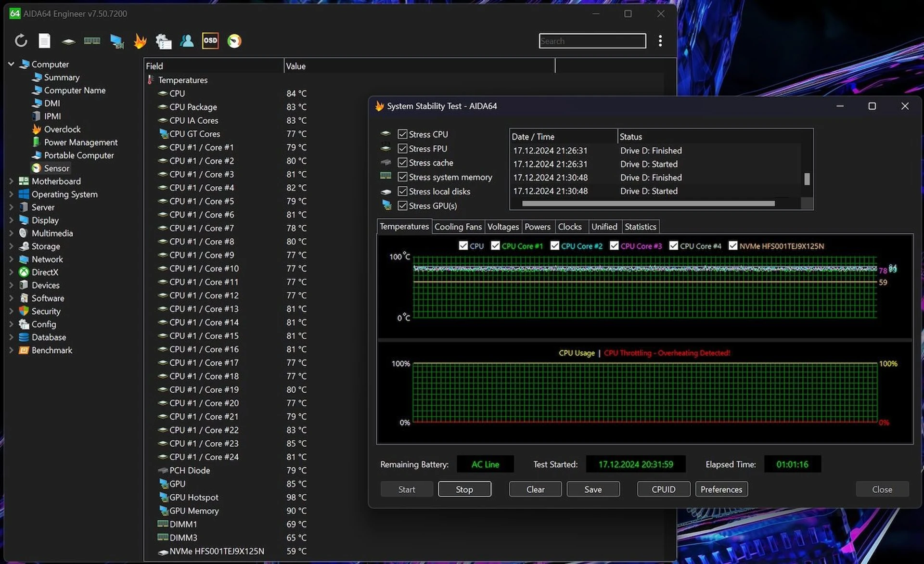Open the GPGPU benchmark monitor icon
This screenshot has width=924, height=564.
pos(116,41)
